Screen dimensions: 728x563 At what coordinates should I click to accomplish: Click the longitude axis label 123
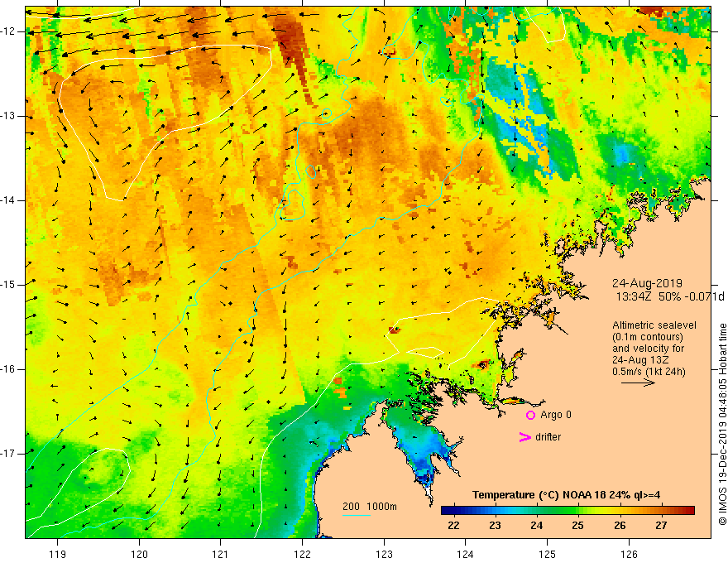coord(384,554)
